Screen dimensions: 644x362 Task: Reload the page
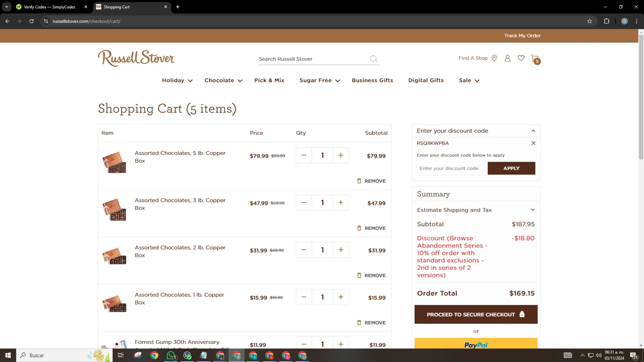point(31,21)
